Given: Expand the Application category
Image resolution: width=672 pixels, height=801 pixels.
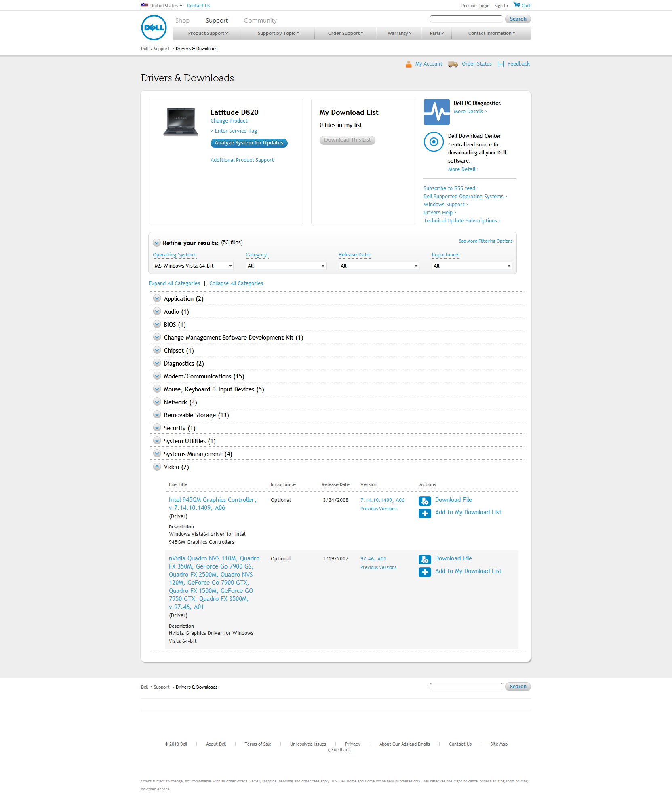Looking at the screenshot, I should [157, 298].
